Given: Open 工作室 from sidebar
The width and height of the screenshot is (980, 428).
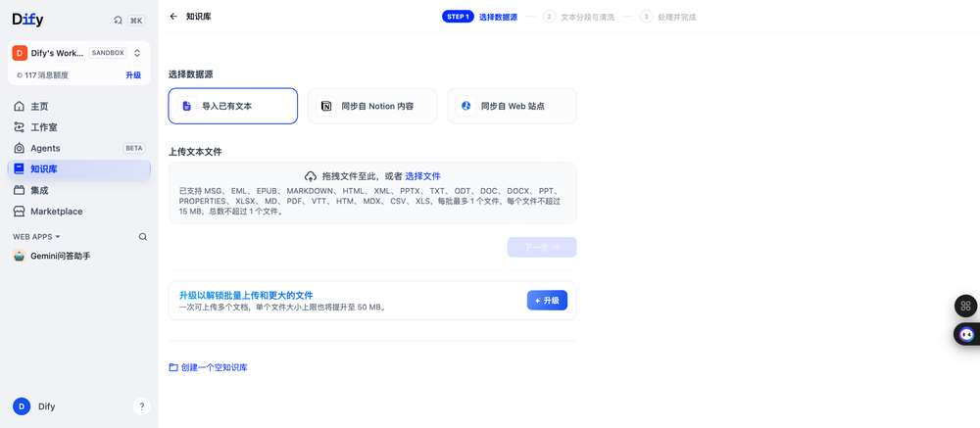Looking at the screenshot, I should pyautogui.click(x=78, y=127).
